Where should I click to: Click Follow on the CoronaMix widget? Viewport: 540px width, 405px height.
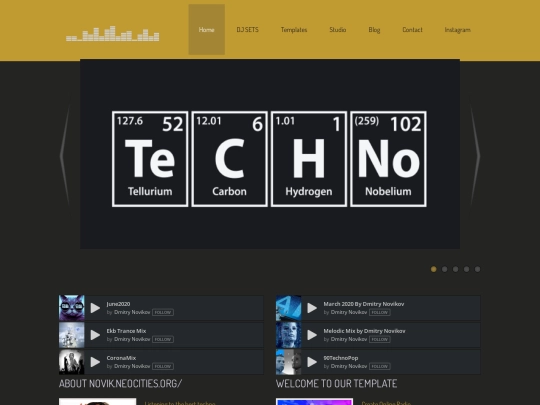(x=163, y=366)
